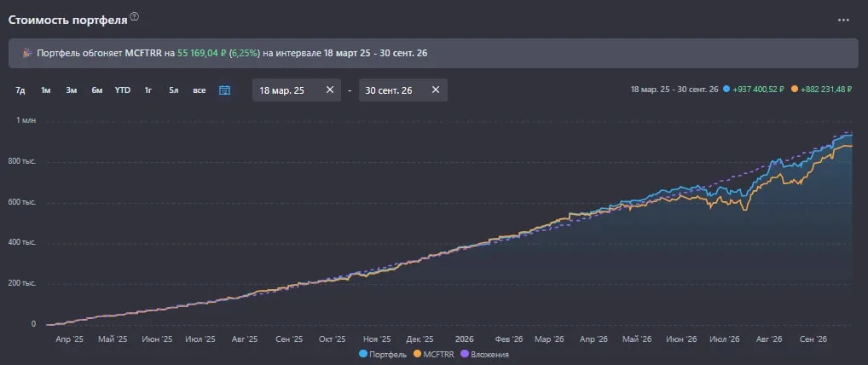Edit the end date field 30 сент. 26
The width and height of the screenshot is (868, 365).
pos(403,90)
